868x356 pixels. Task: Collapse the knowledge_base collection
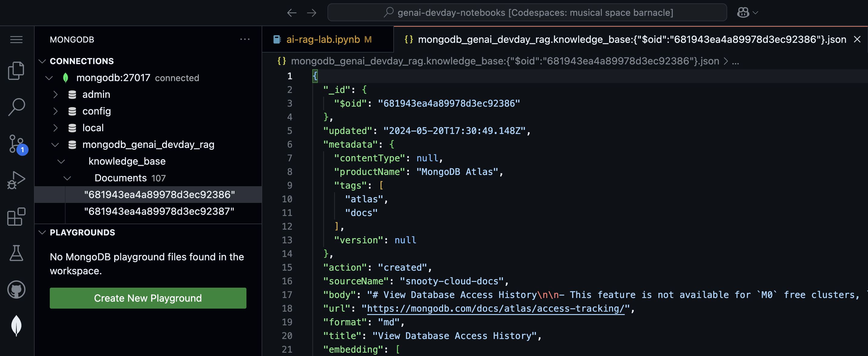(x=61, y=162)
